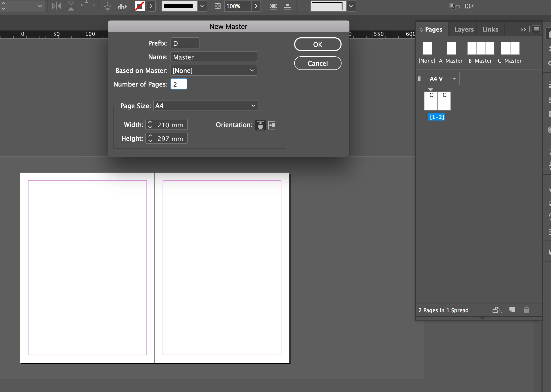
Task: Click the Number of Pages field
Action: click(179, 84)
